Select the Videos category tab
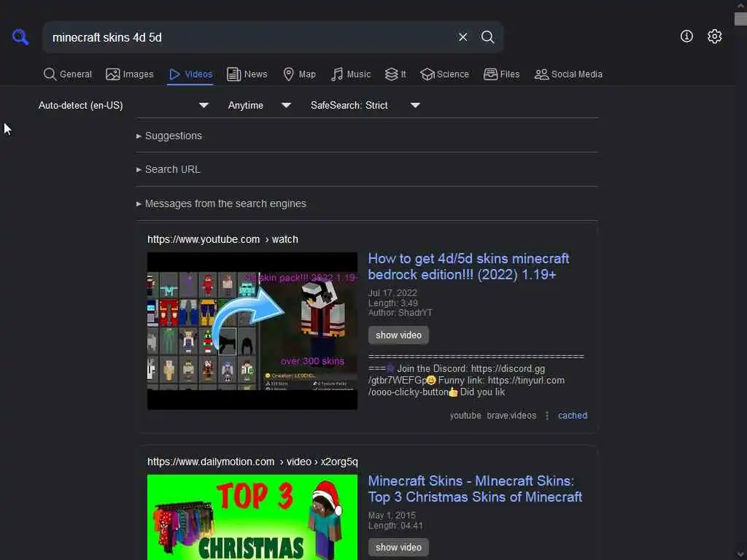Image resolution: width=747 pixels, height=560 pixels. [190, 74]
